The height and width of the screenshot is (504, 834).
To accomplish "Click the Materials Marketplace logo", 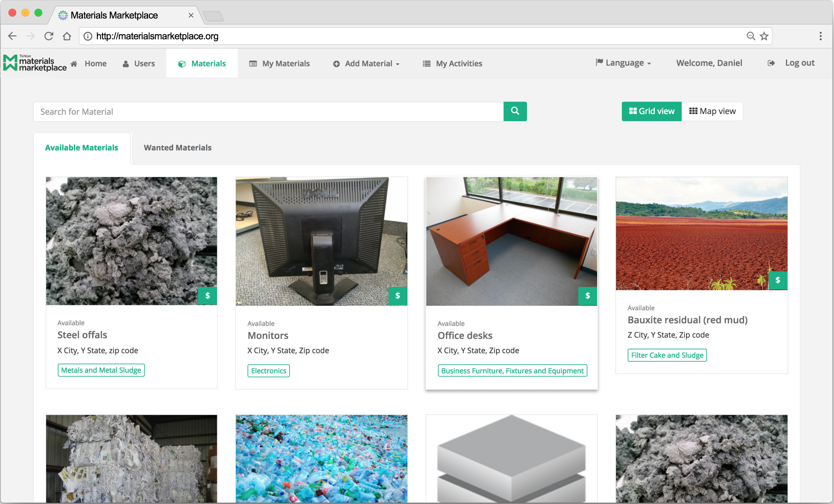I will point(35,63).
